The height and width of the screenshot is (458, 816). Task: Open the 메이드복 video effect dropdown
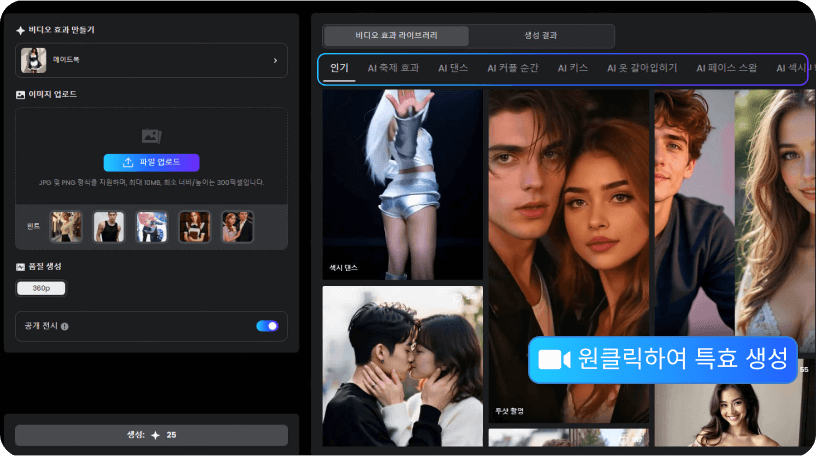pos(150,60)
